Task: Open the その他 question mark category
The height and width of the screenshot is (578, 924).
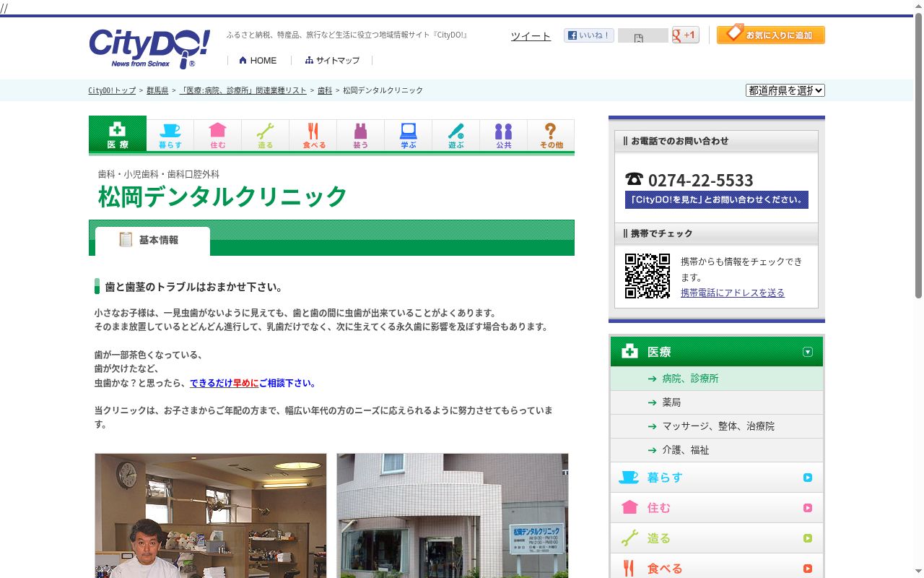Action: [552, 135]
